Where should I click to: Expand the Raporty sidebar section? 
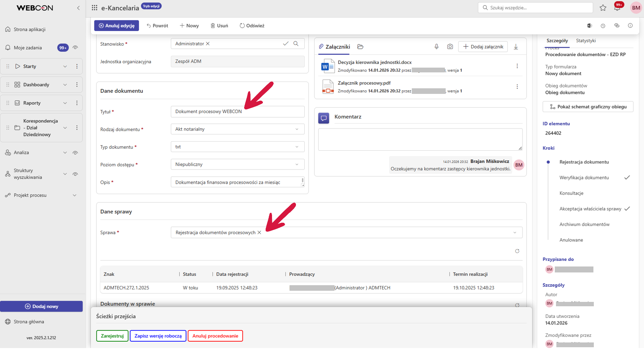(x=65, y=103)
